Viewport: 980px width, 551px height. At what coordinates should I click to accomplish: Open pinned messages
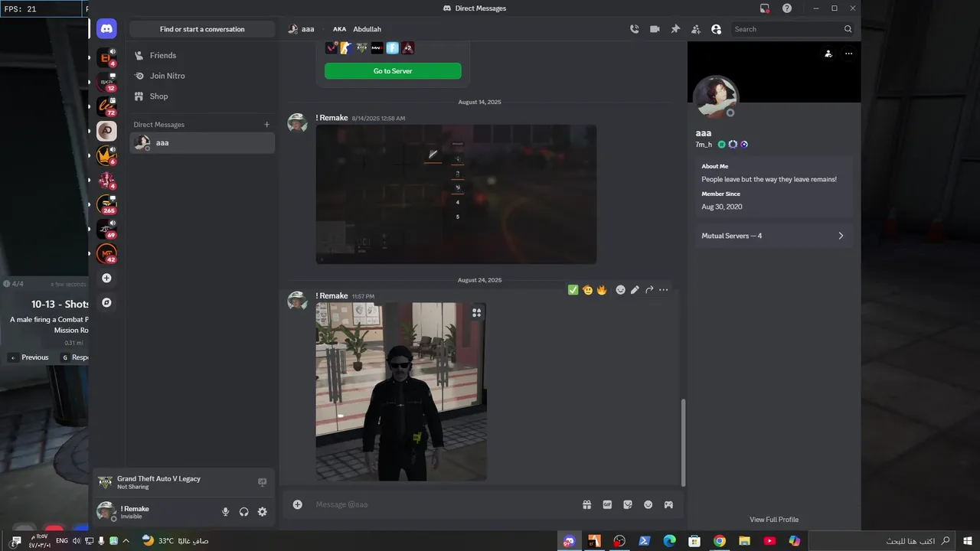675,29
